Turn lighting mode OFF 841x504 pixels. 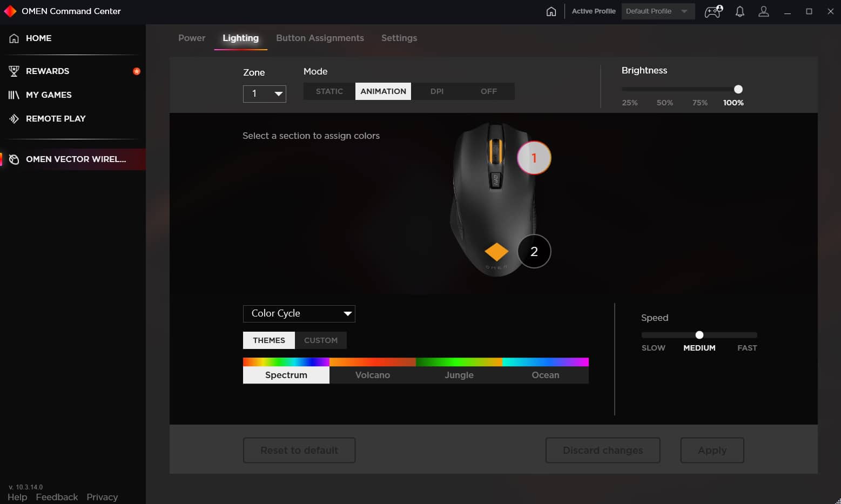pos(488,91)
